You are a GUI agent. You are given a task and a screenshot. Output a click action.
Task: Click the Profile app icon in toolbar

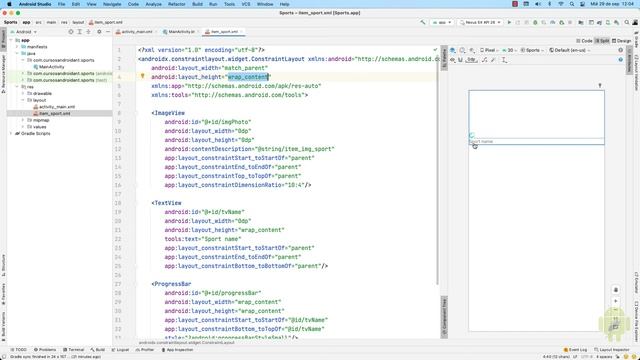[x=552, y=22]
